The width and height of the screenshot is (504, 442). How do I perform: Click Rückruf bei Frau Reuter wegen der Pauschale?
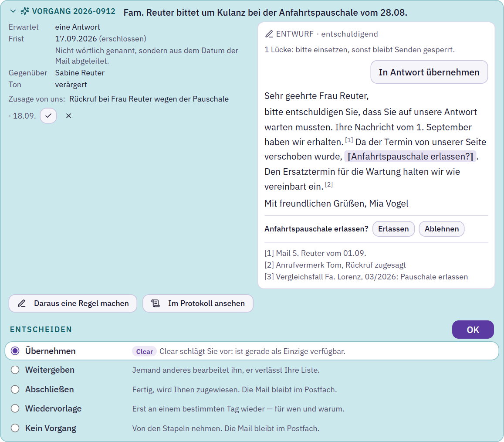point(149,99)
